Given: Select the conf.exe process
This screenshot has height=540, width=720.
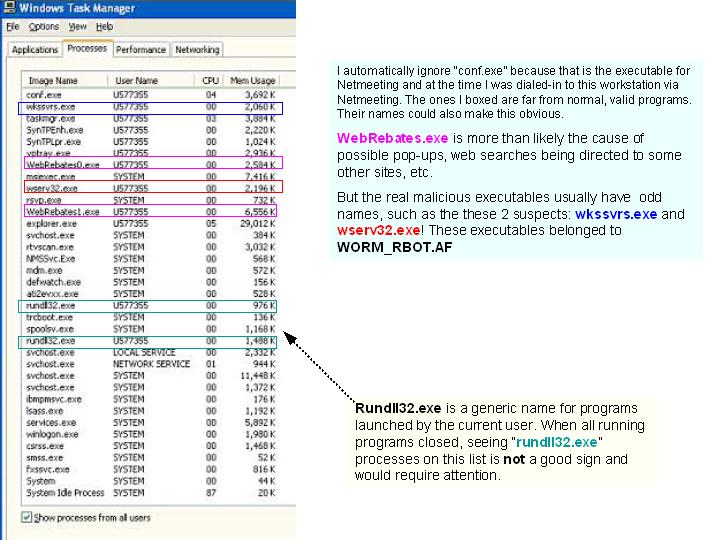Looking at the screenshot, I should 151,95.
